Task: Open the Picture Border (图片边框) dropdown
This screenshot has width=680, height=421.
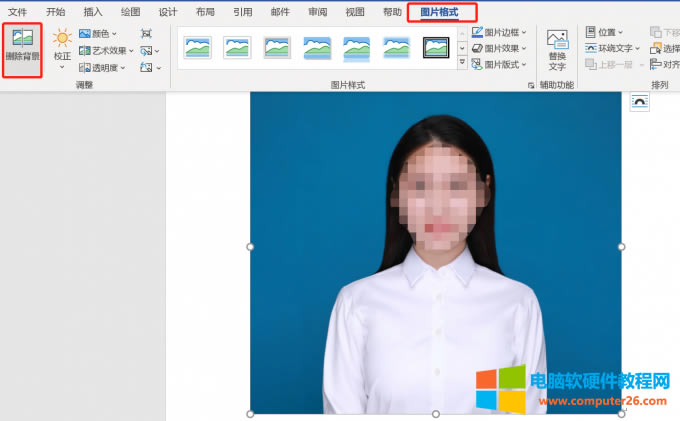Action: (500, 32)
